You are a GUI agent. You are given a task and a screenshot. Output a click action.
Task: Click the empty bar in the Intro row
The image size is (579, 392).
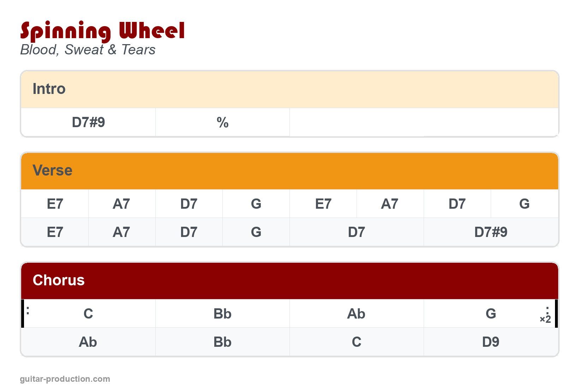pos(424,122)
